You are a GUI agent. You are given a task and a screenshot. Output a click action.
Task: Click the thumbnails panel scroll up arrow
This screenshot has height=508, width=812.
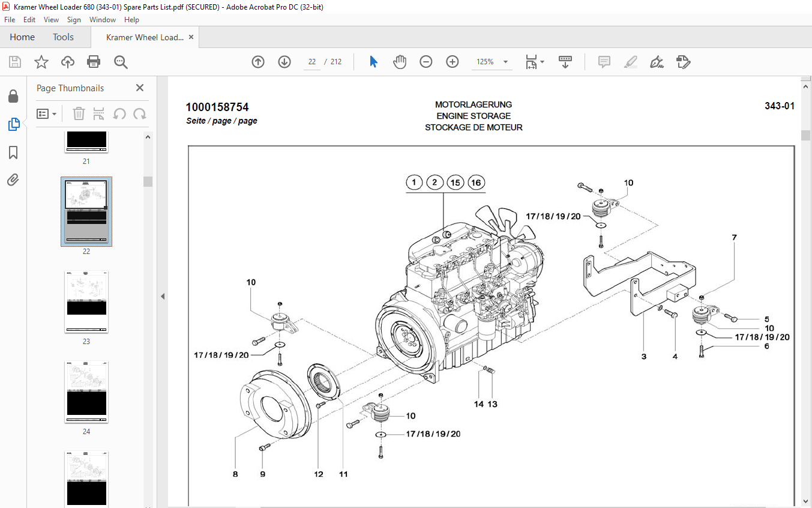(x=148, y=137)
